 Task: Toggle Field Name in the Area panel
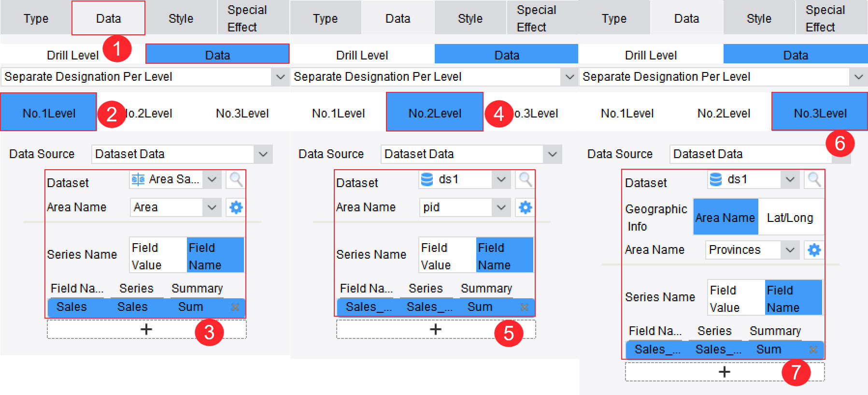click(x=215, y=255)
